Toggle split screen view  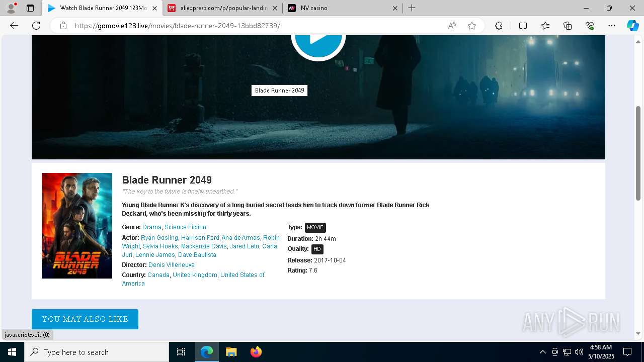click(x=523, y=26)
